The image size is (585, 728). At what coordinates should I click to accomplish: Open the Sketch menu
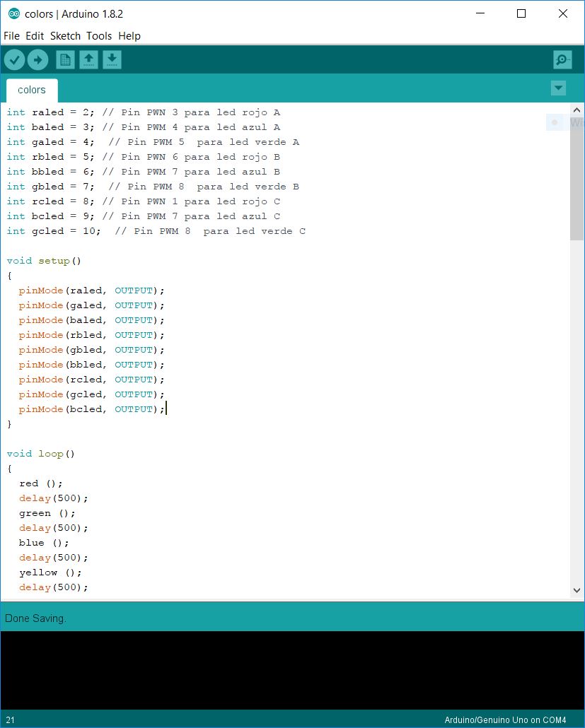pyautogui.click(x=65, y=36)
